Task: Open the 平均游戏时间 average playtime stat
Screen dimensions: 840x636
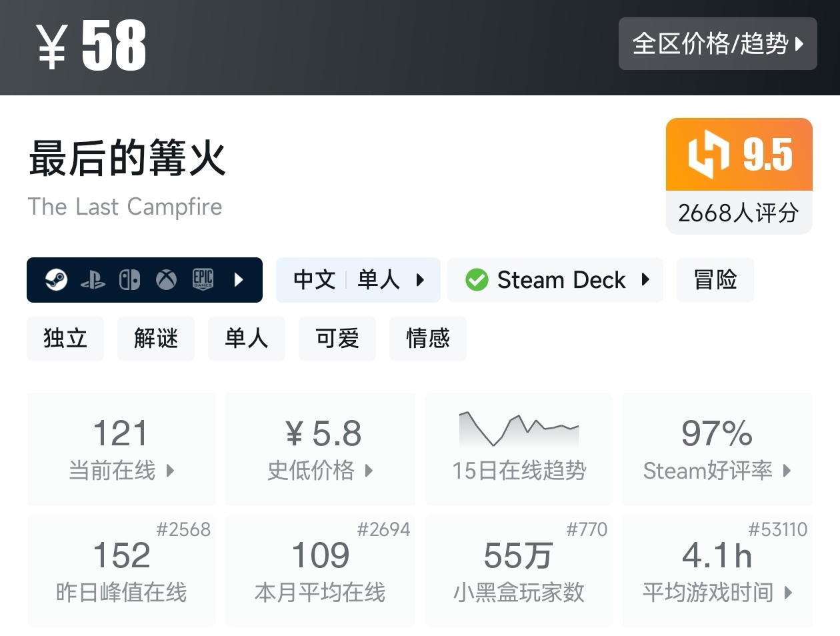Action: pyautogui.click(x=717, y=571)
